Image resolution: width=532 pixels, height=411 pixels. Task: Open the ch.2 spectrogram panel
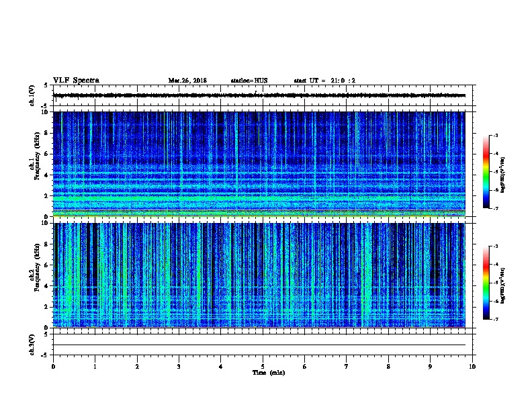coord(259,275)
